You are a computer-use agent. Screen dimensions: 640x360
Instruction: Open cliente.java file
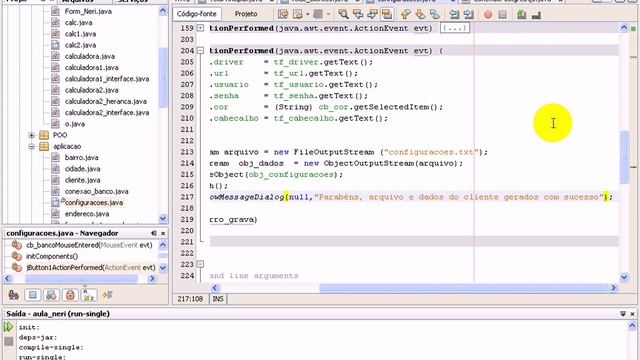82,180
